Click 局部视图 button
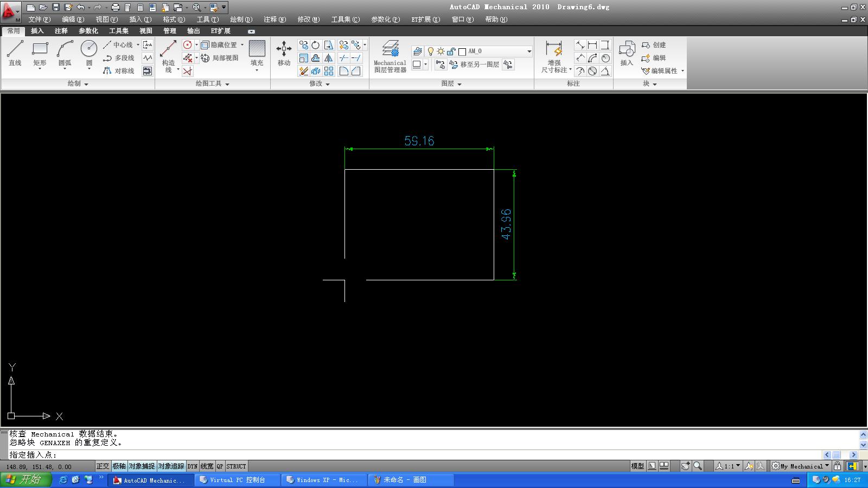The width and height of the screenshot is (868, 488). click(220, 58)
